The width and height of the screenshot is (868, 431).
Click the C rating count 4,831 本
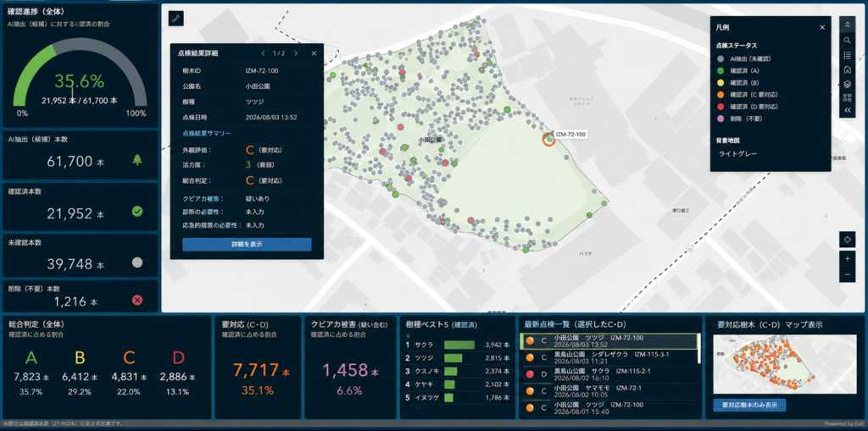click(130, 377)
